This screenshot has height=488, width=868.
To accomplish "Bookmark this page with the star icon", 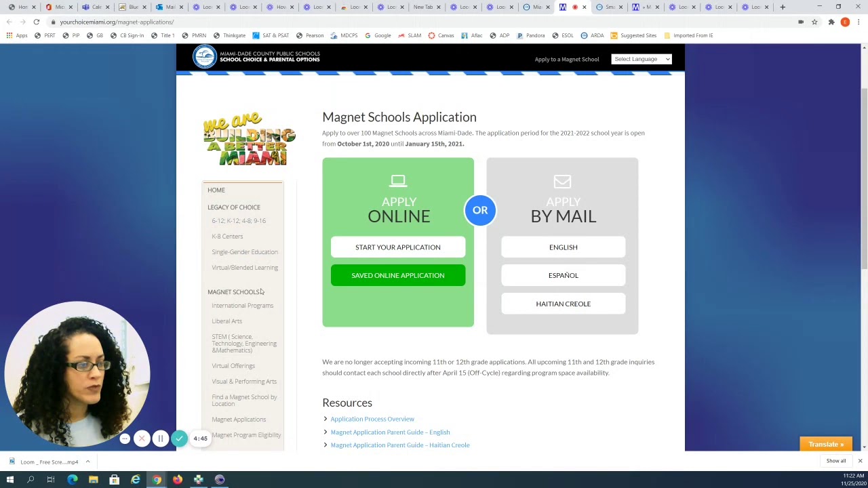I will pos(814,22).
